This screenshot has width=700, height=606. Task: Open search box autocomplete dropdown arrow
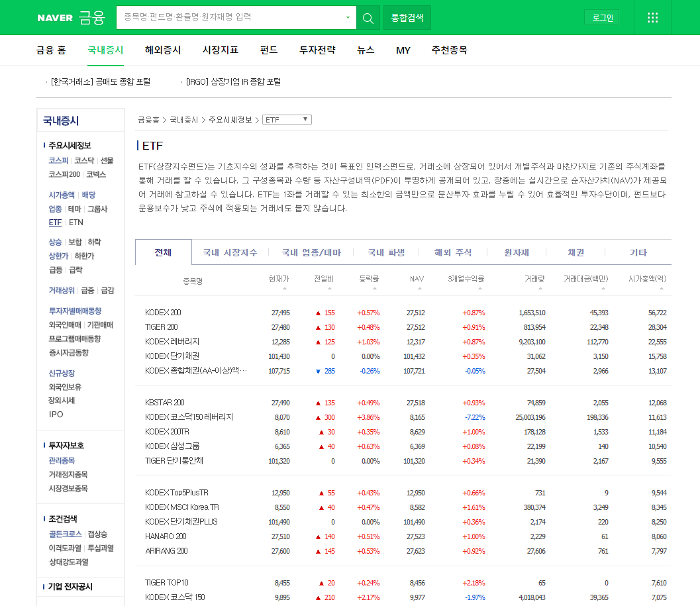point(348,18)
